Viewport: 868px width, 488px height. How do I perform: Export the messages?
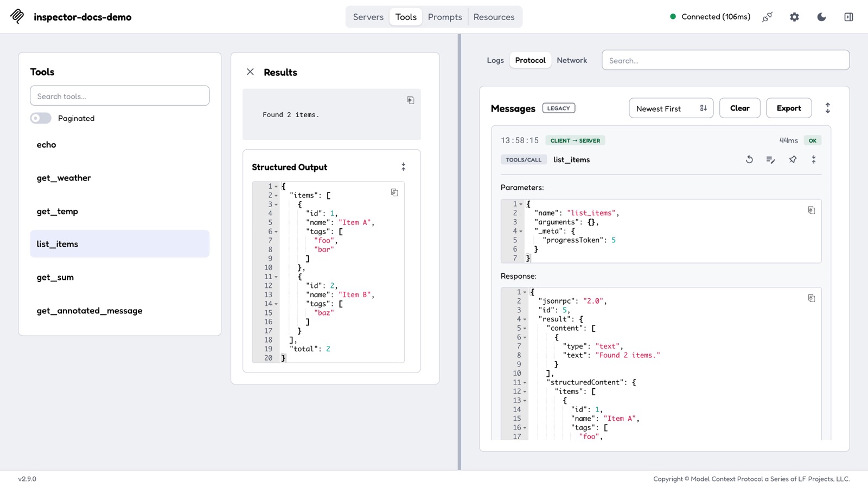tap(789, 108)
